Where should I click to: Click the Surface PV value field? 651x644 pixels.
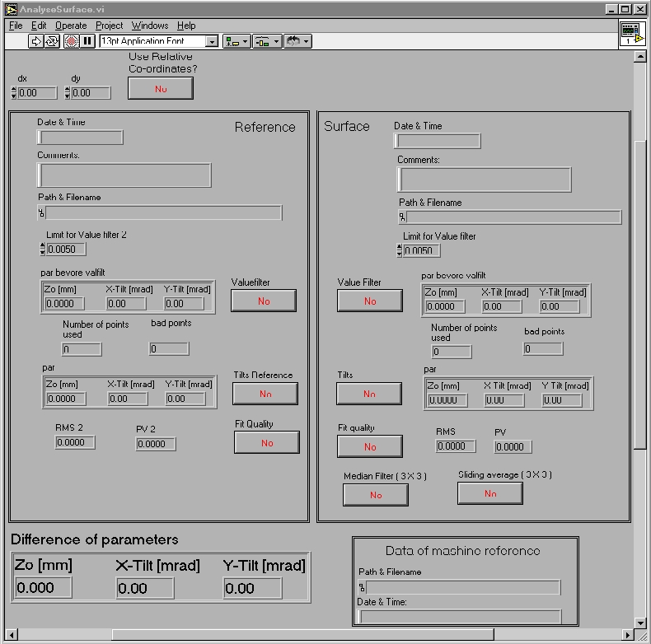click(513, 447)
